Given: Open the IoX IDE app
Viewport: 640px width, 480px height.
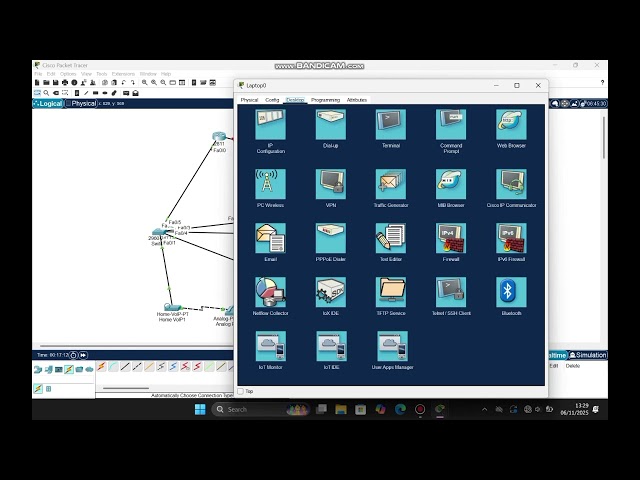Looking at the screenshot, I should pos(331,292).
